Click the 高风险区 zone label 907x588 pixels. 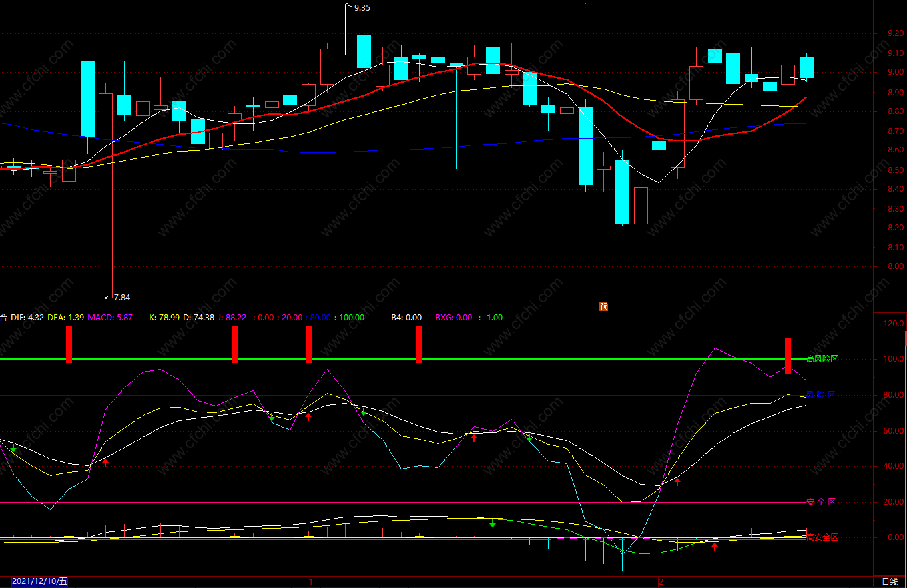822,359
